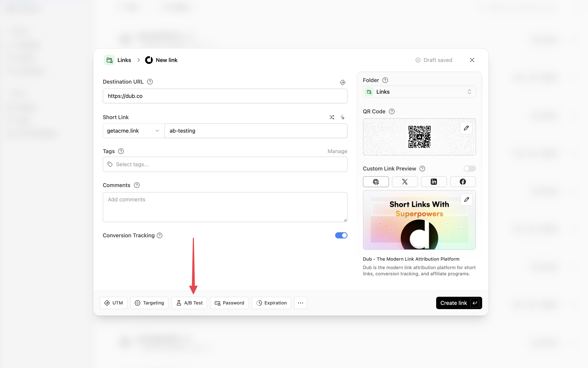Click the Create link button

coord(459,303)
